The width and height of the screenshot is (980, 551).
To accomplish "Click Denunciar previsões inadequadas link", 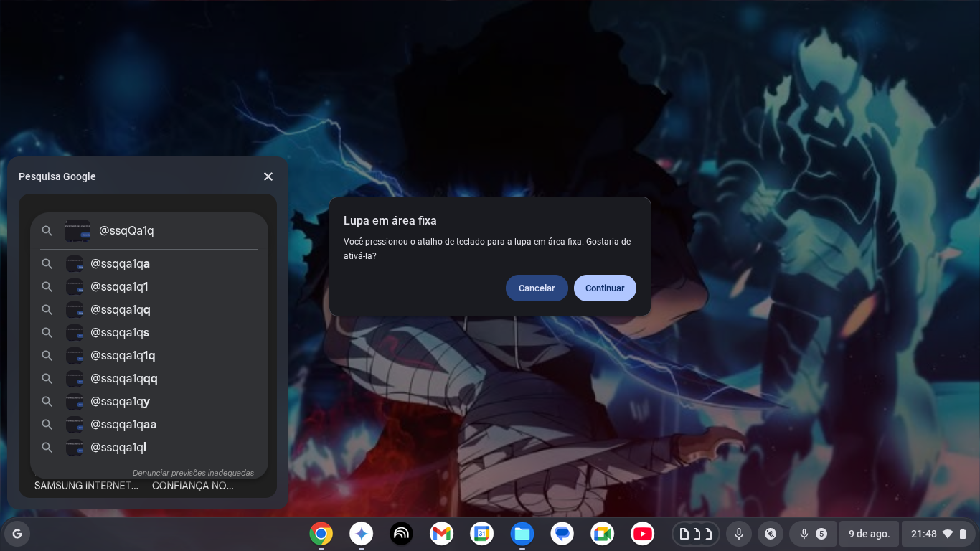I will (193, 473).
